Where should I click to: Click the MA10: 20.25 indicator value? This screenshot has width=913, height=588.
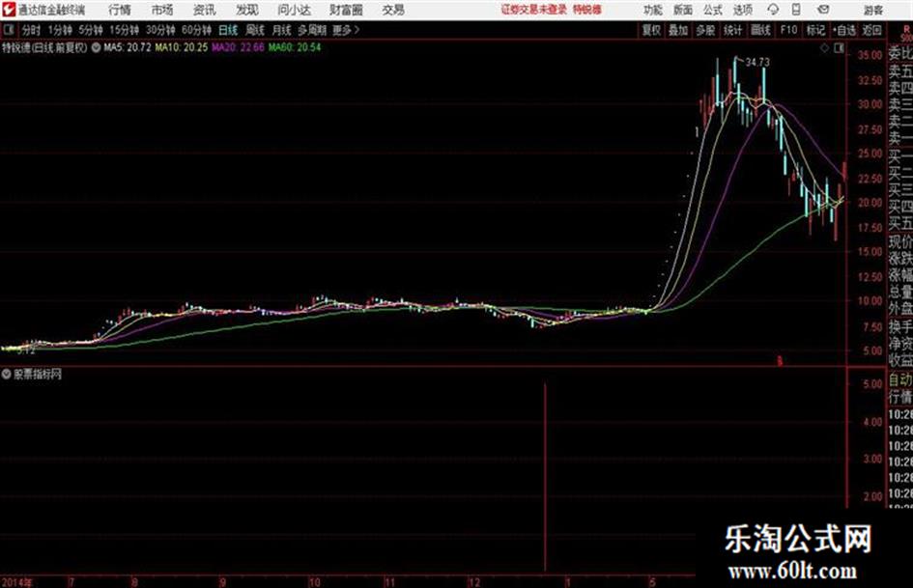tap(181, 47)
